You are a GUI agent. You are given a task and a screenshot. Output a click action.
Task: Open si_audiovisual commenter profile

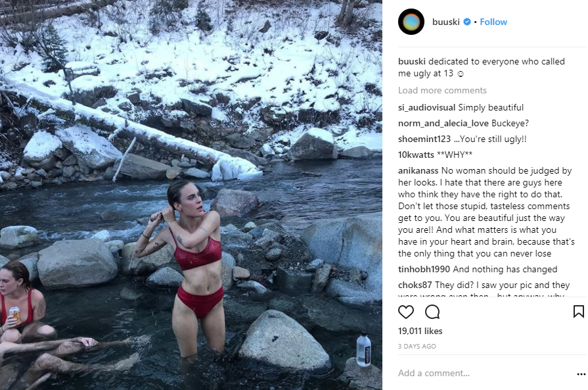pos(426,107)
